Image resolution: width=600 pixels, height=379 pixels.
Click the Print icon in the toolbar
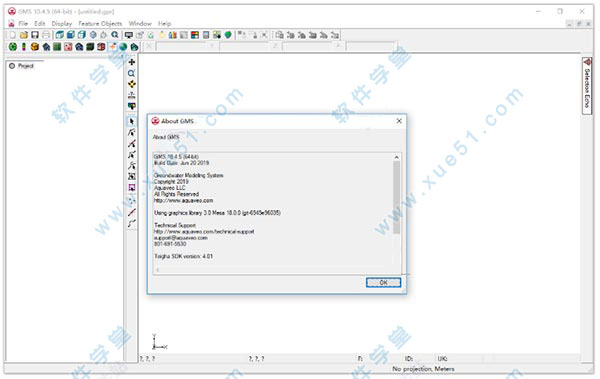click(46, 35)
